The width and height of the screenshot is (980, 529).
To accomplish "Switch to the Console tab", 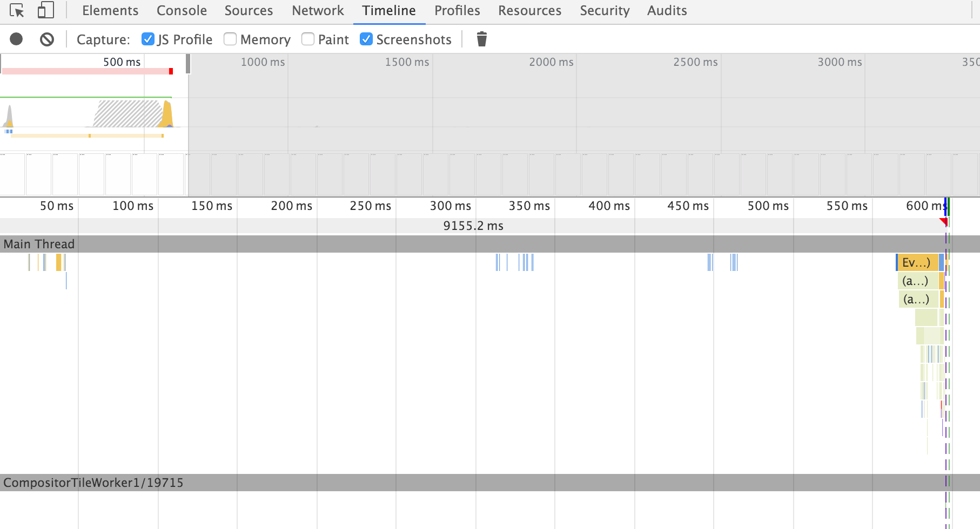I will 182,11.
